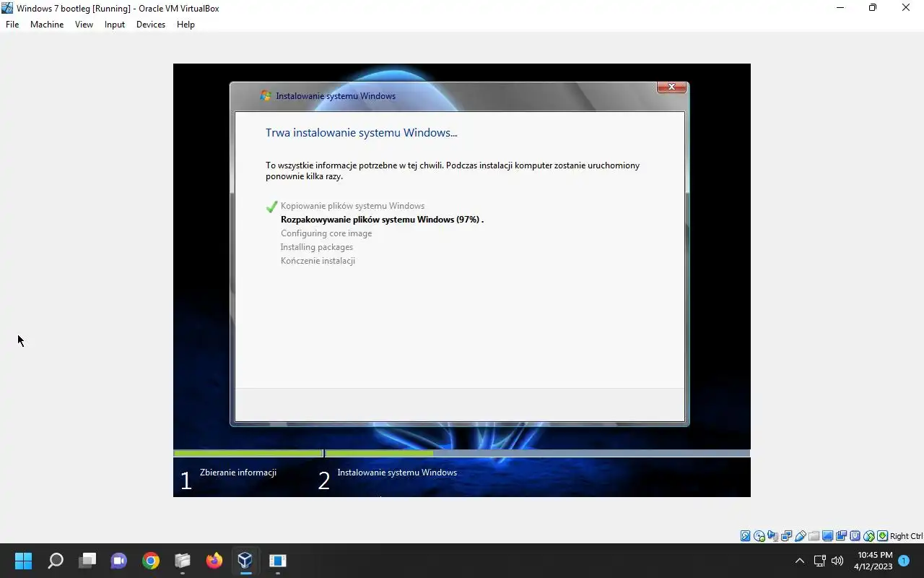Viewport: 924px width, 578px height.
Task: Click the network icon in the system tray
Action: coord(819,561)
